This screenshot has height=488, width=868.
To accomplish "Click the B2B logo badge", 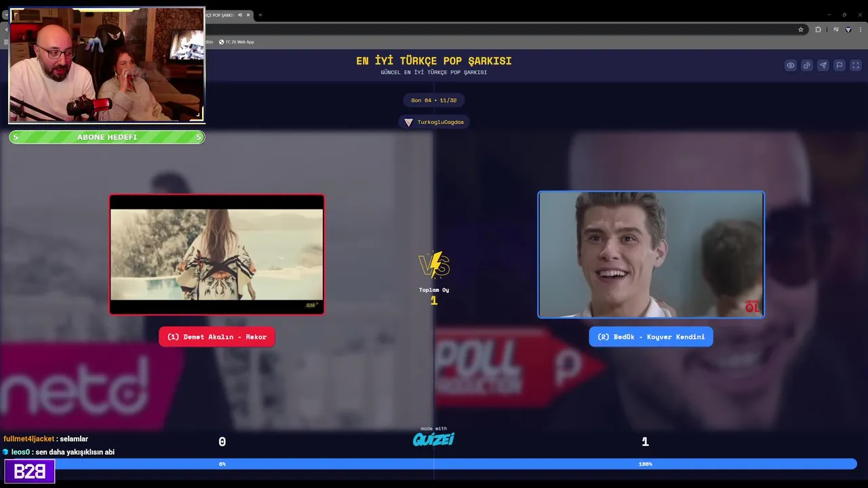I will (30, 472).
